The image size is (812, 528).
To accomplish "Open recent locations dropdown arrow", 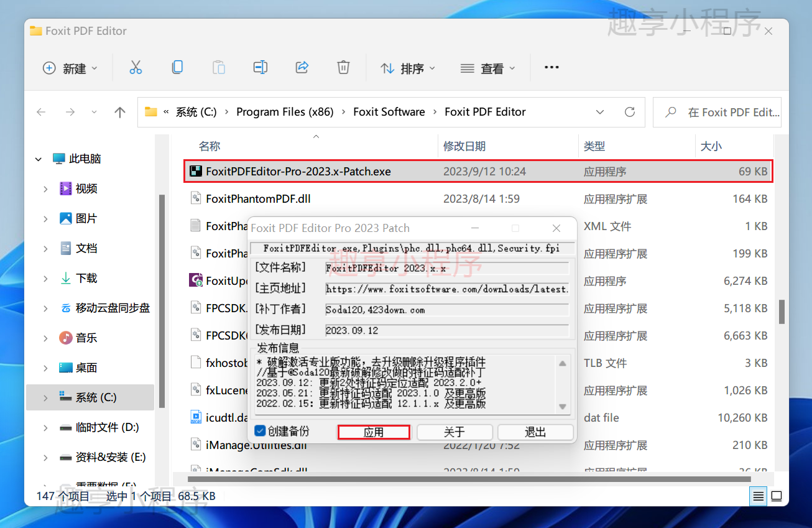I will pos(94,112).
